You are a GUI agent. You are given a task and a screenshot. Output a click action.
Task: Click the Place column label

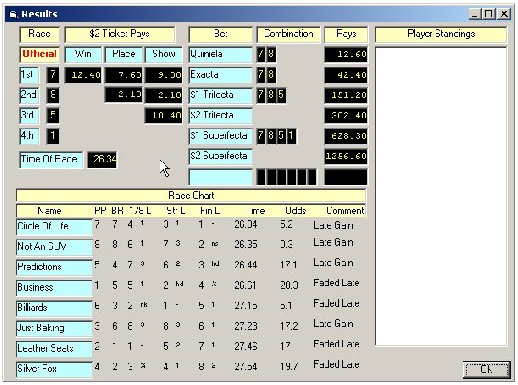tap(123, 54)
